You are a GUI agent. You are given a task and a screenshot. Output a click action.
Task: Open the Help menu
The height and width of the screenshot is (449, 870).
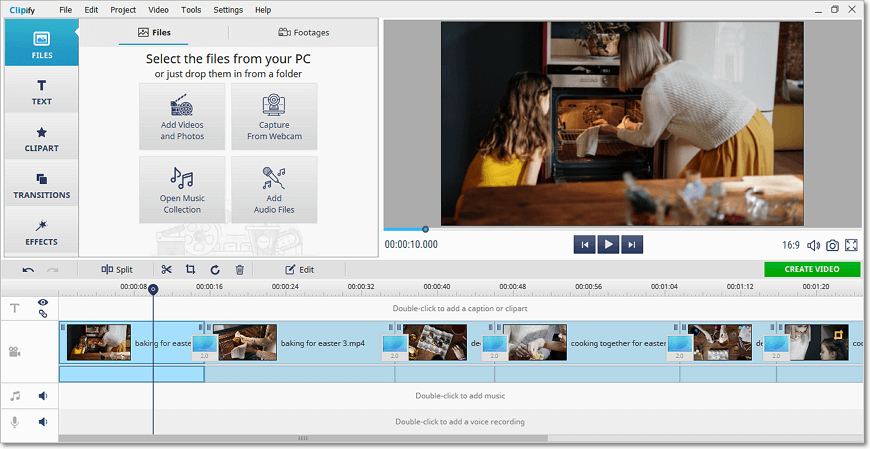coord(263,10)
